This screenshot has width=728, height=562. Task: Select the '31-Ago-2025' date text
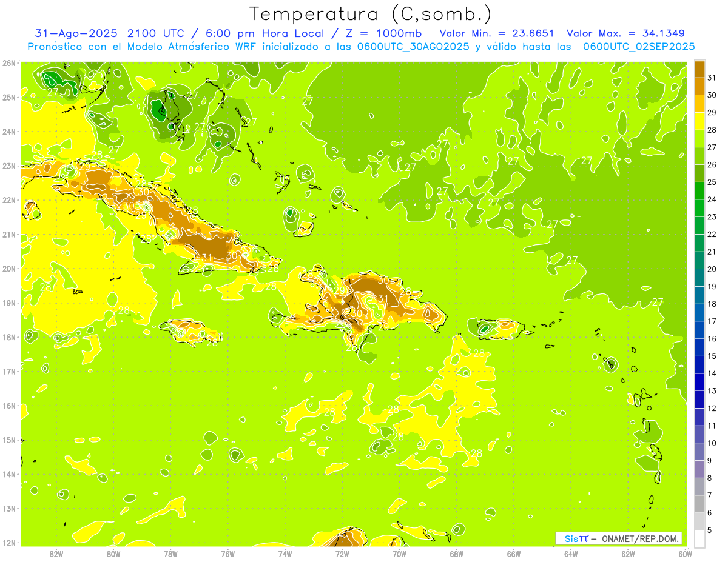76,33
